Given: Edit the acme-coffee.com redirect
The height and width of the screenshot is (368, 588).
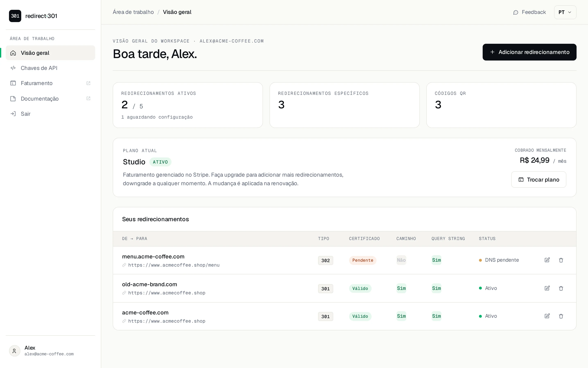Looking at the screenshot, I should [547, 316].
